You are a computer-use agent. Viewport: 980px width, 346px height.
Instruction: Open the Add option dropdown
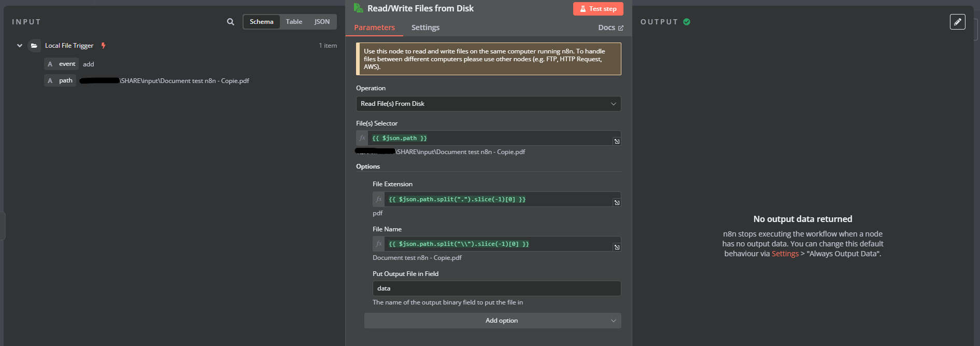click(492, 321)
